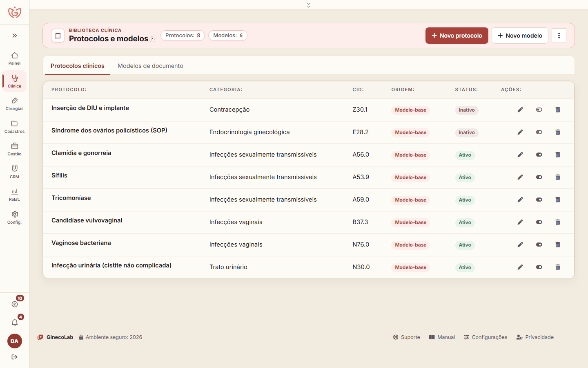Screen dimensions: 588x368
Task: Select Clínica in the sidebar
Action: tap(14, 81)
